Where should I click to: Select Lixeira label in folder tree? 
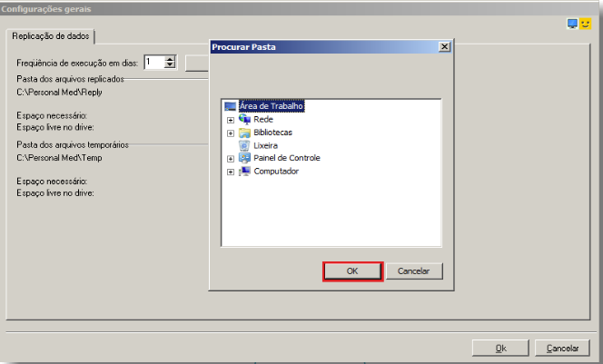(265, 145)
